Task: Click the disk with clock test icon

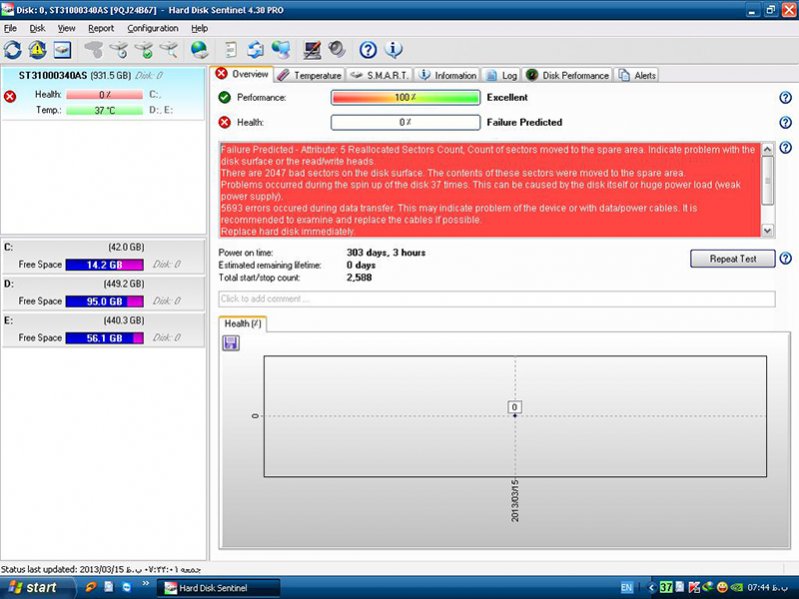Action: click(x=119, y=50)
